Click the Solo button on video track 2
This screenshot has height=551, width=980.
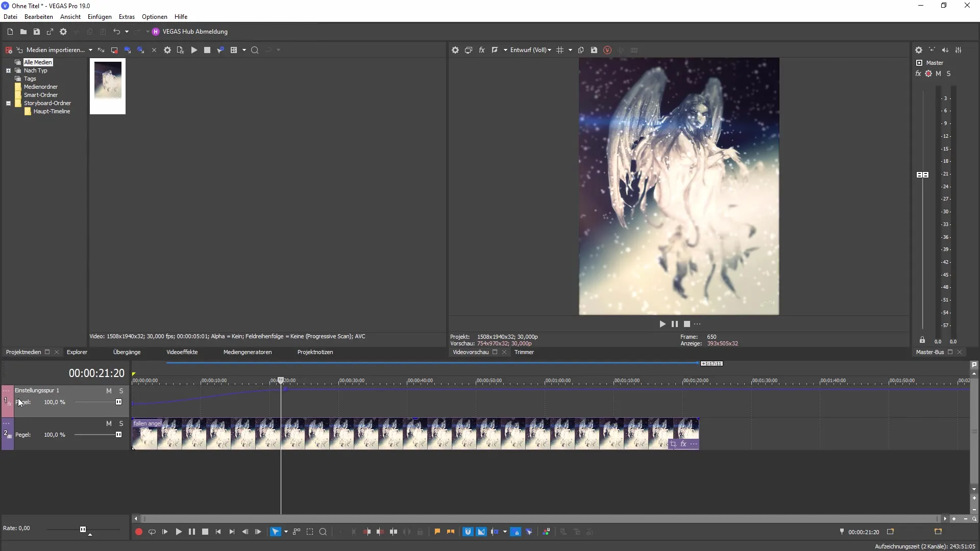pos(121,422)
